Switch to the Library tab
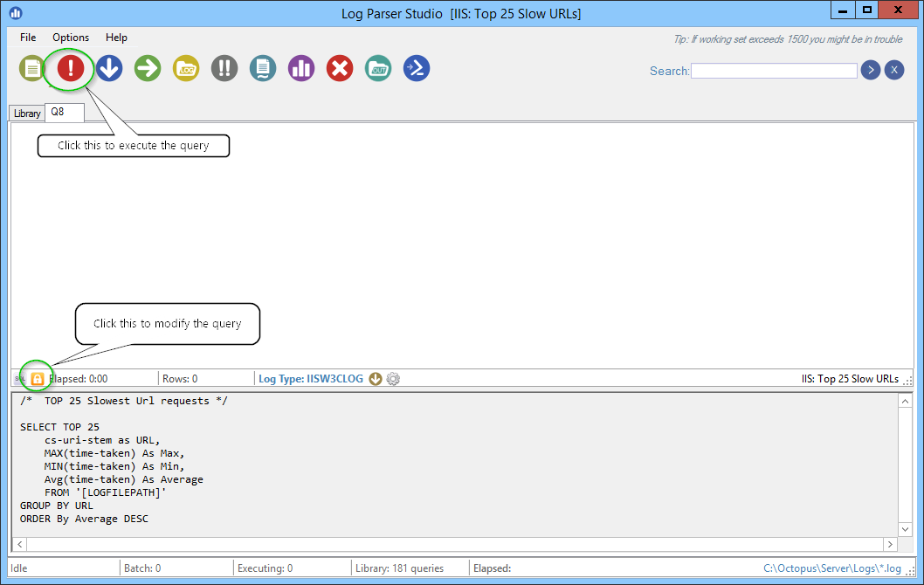The width and height of the screenshot is (924, 585). pos(27,114)
